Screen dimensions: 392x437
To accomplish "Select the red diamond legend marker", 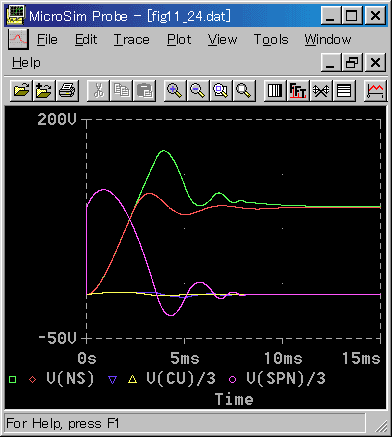I will (32, 379).
